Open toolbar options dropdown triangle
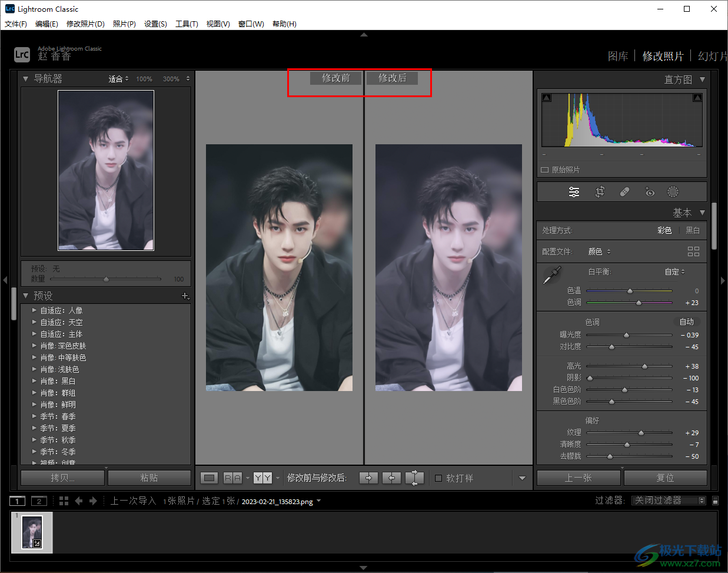The width and height of the screenshot is (728, 573). click(522, 478)
